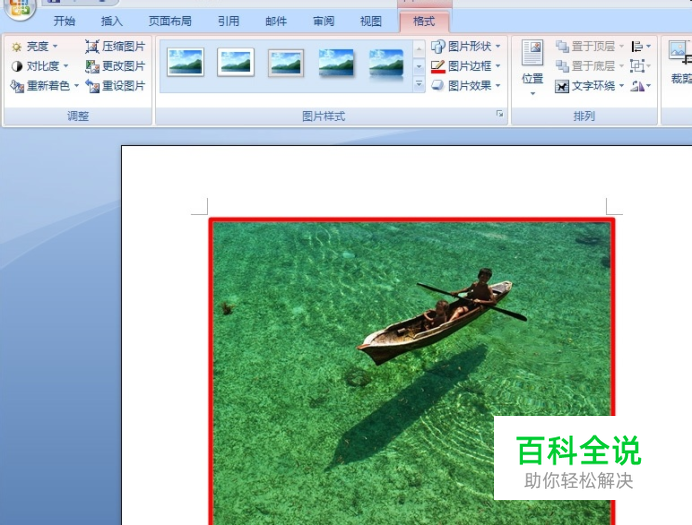Click Reset Picture (重设图片)
This screenshot has width=692, height=525.
(115, 86)
